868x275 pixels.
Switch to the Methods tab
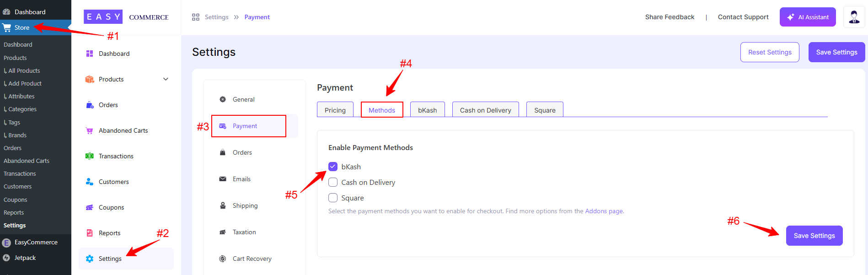pos(382,110)
